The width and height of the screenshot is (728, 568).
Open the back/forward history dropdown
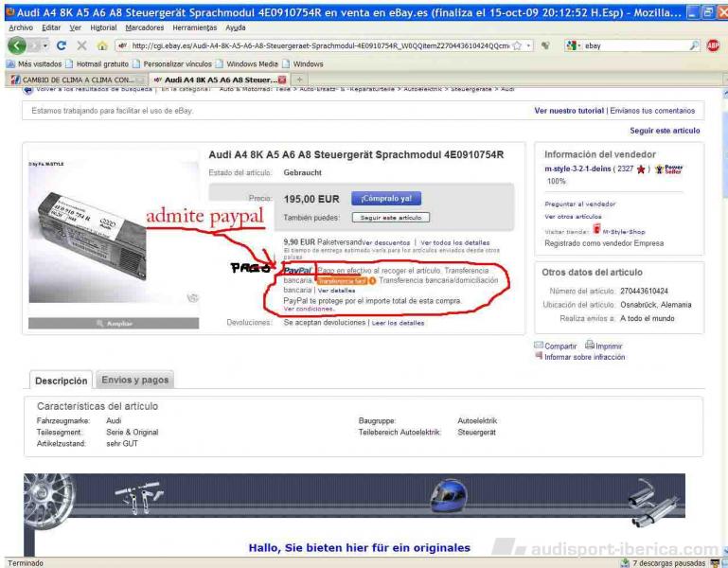(45, 45)
